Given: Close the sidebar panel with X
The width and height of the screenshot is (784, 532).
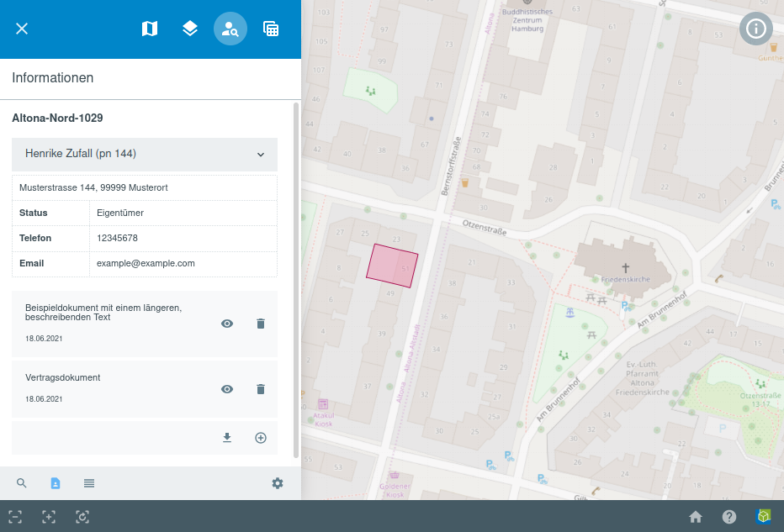Looking at the screenshot, I should pyautogui.click(x=22, y=29).
